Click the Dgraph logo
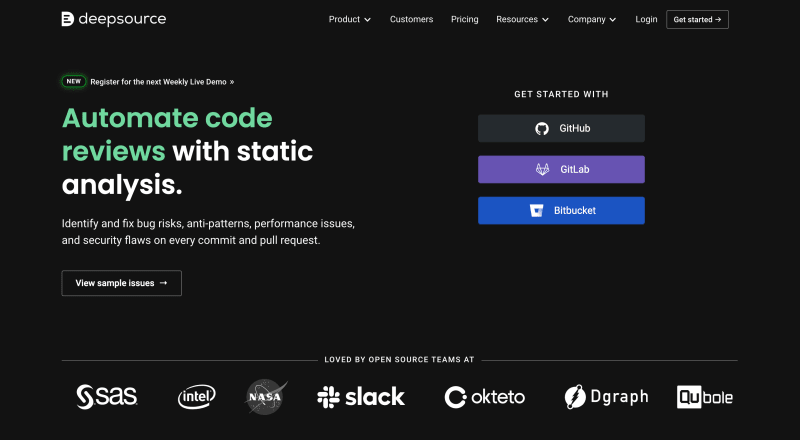This screenshot has height=440, width=800. coord(606,397)
